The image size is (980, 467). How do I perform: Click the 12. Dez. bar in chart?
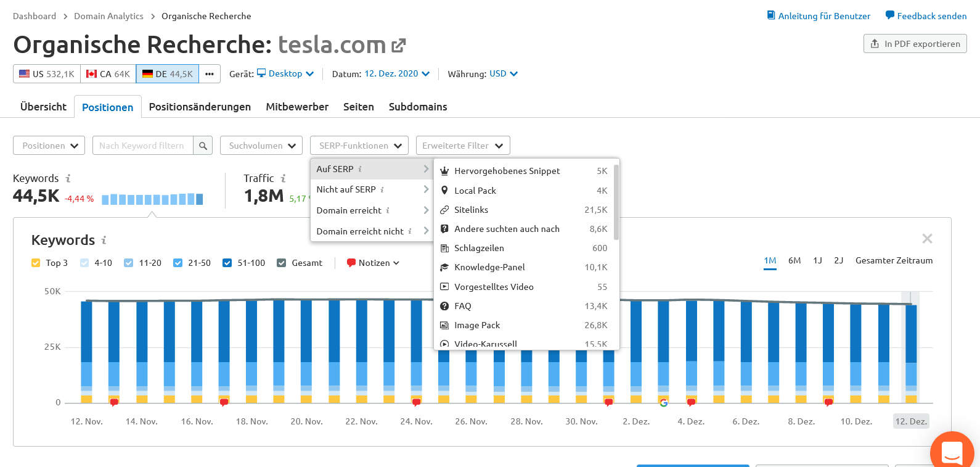911,353
